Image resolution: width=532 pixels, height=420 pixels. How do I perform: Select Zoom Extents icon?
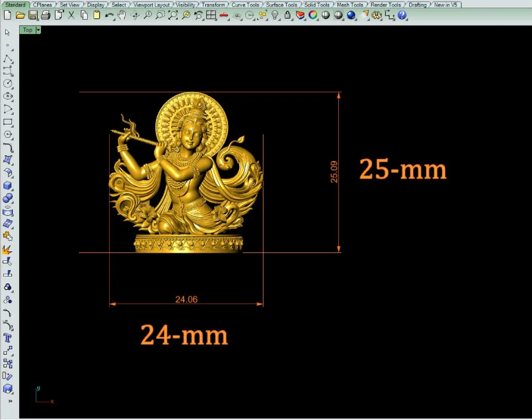(173, 15)
